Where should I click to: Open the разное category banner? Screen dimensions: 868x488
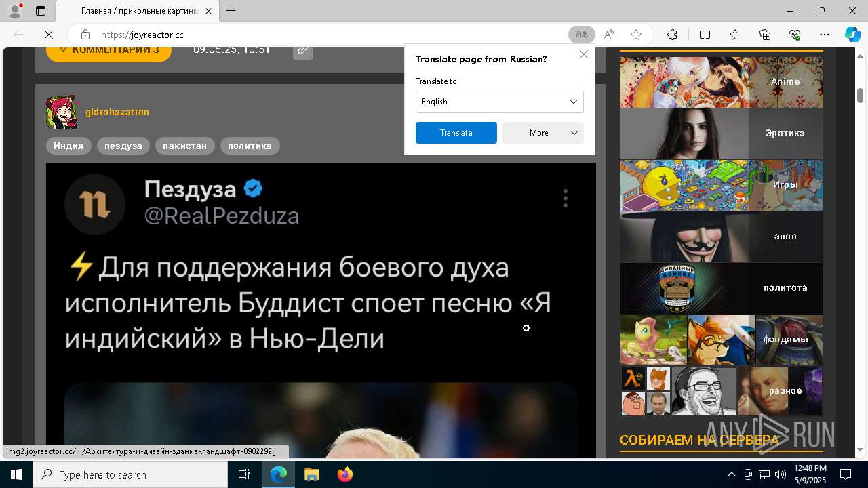[721, 391]
